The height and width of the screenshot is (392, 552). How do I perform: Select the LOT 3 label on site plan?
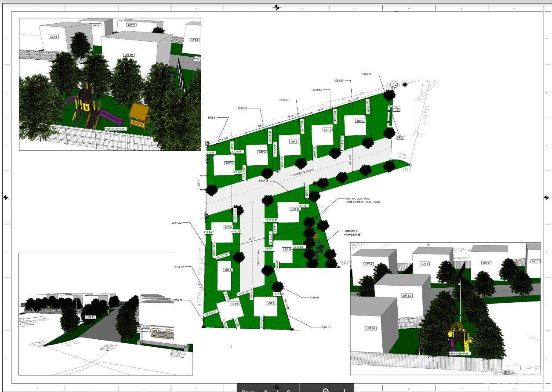pyautogui.click(x=294, y=142)
